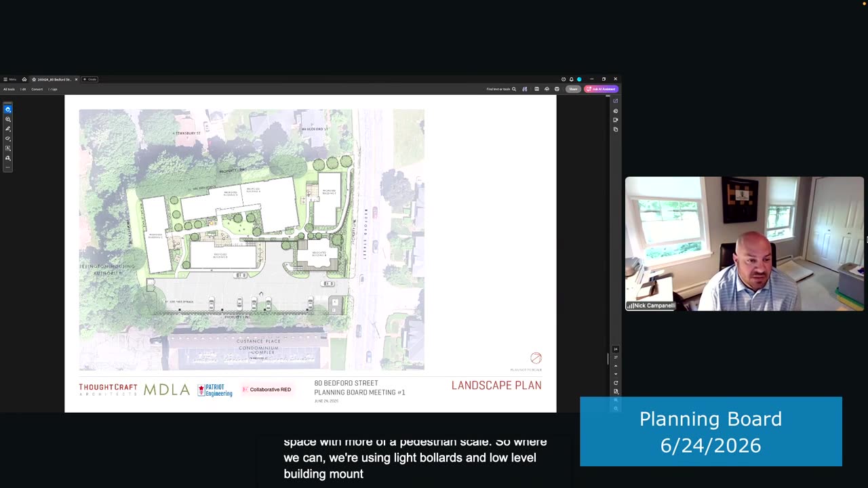Viewport: 868px width, 488px height.
Task: Click the "80 BEDFORD STREET" text
Action: (346, 384)
